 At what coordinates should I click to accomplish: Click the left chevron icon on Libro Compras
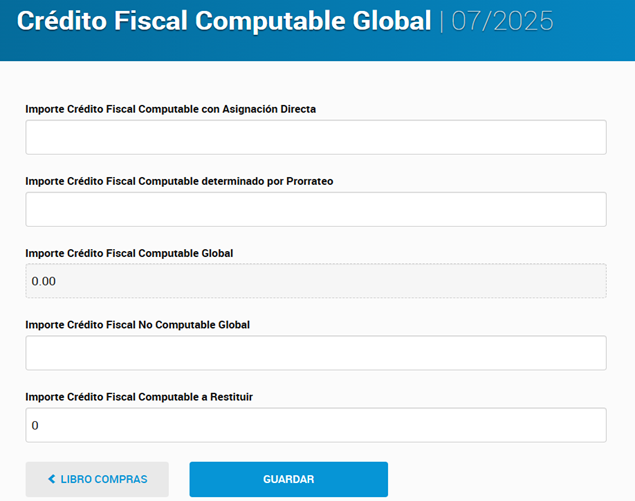[52, 480]
